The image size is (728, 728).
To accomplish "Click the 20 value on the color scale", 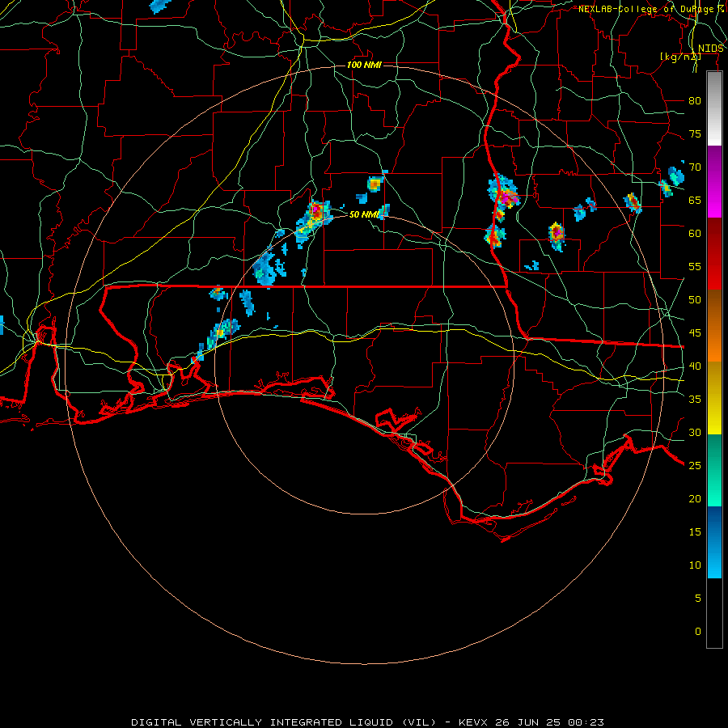I will click(695, 498).
